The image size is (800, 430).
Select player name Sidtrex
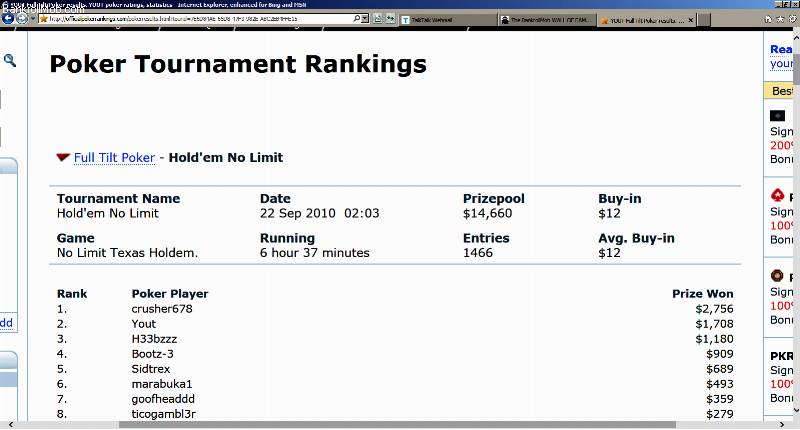coord(151,369)
